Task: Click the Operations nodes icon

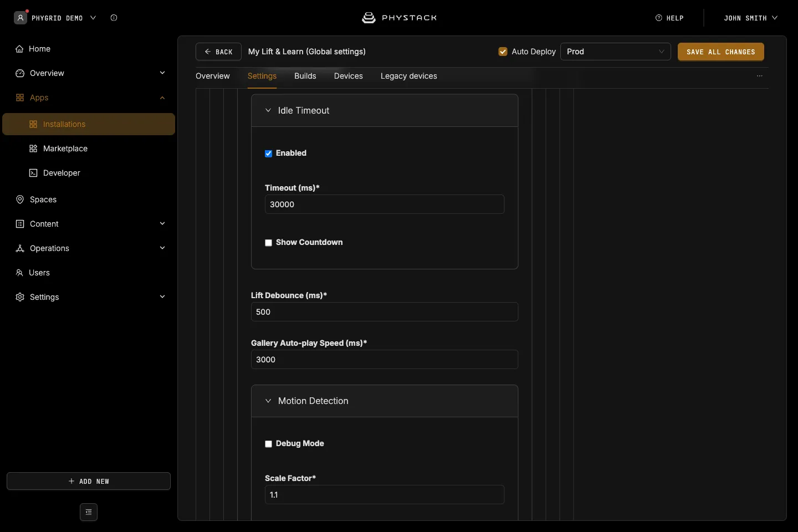Action: [20, 248]
